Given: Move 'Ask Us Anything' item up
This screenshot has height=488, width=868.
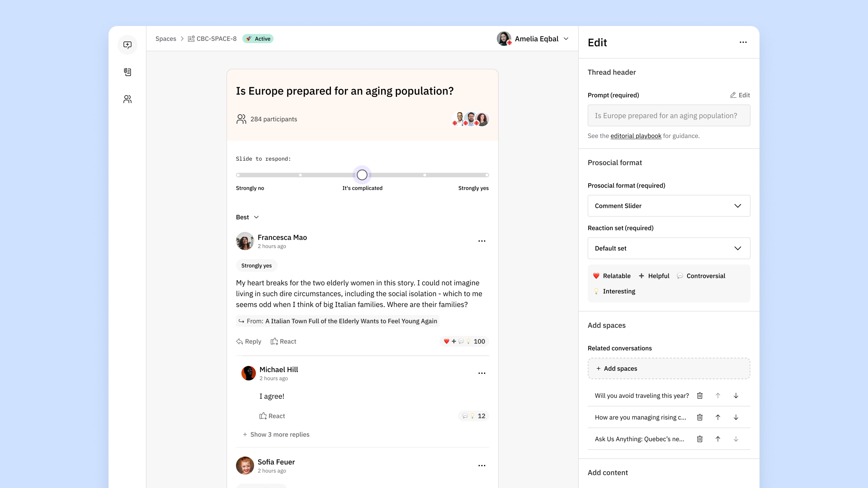Looking at the screenshot, I should (718, 439).
